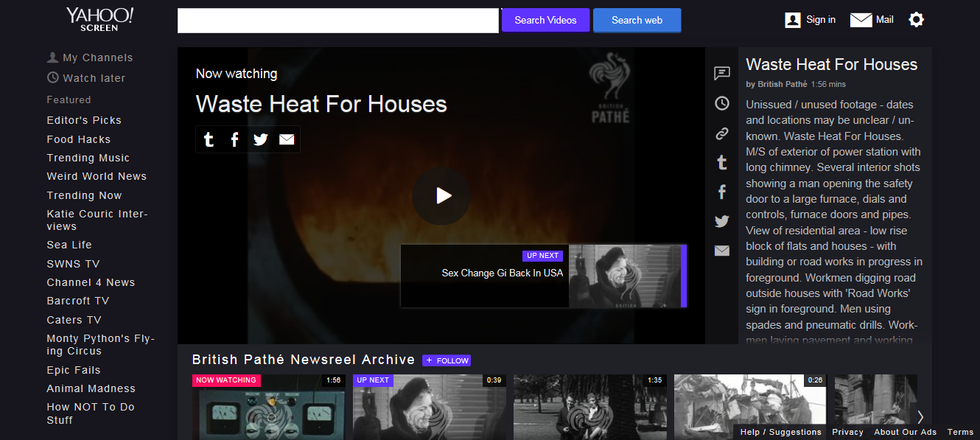Select Trending Now channel
This screenshot has width=980, height=440.
click(x=85, y=195)
